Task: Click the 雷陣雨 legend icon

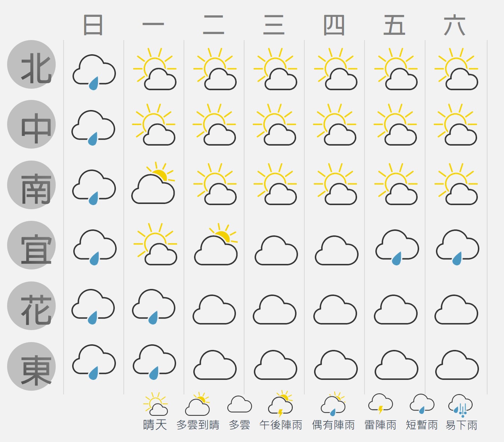Action: point(381,404)
